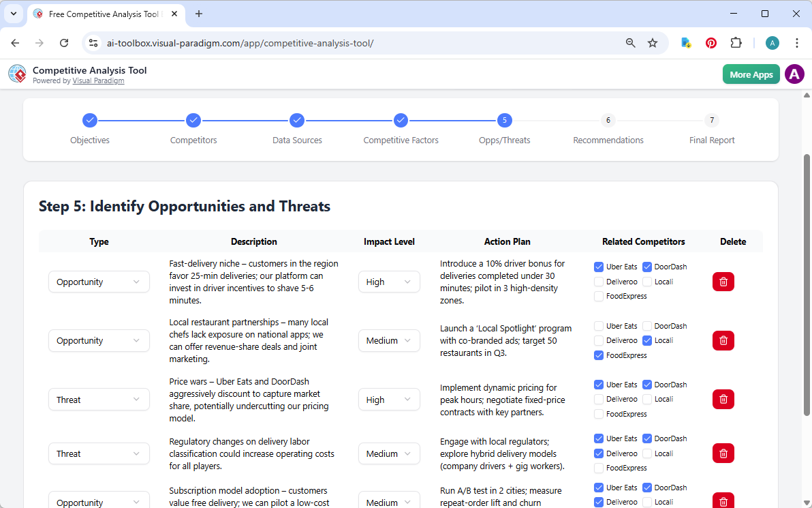
Task: Switch to the Free Competitive Analysis Tool tab
Action: [x=102, y=14]
